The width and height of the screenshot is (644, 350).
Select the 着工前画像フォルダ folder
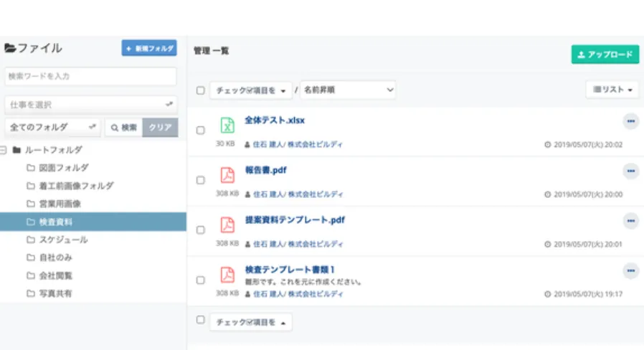[x=77, y=186]
